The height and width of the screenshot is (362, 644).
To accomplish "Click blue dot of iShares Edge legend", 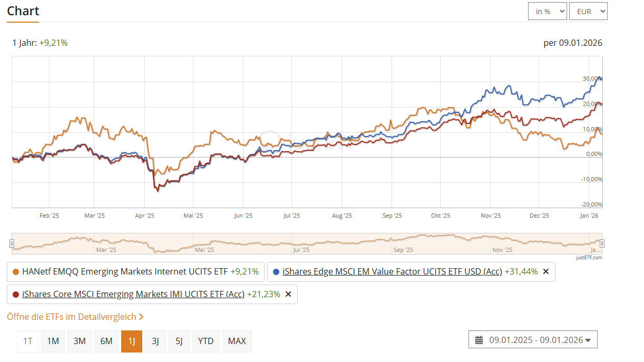I will pos(276,272).
